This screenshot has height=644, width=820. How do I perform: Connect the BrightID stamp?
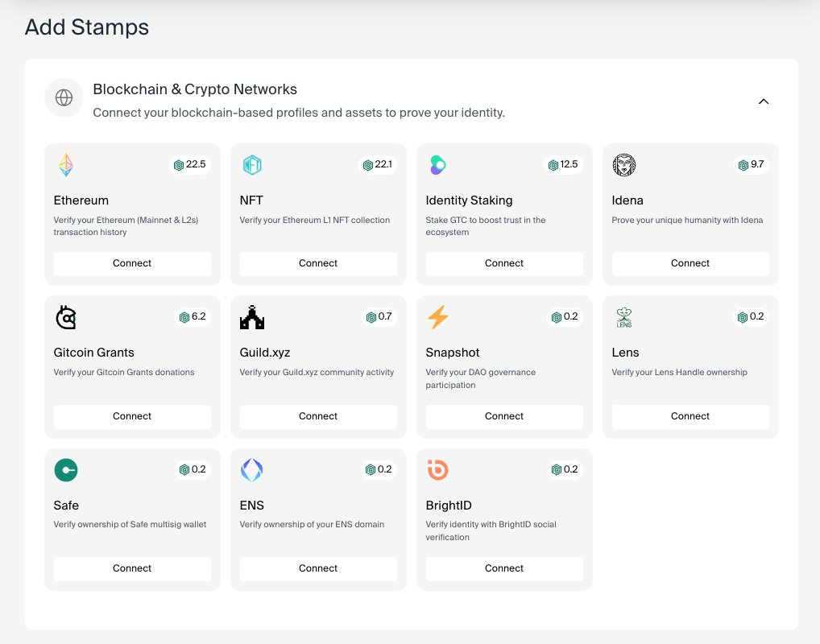[x=504, y=568]
